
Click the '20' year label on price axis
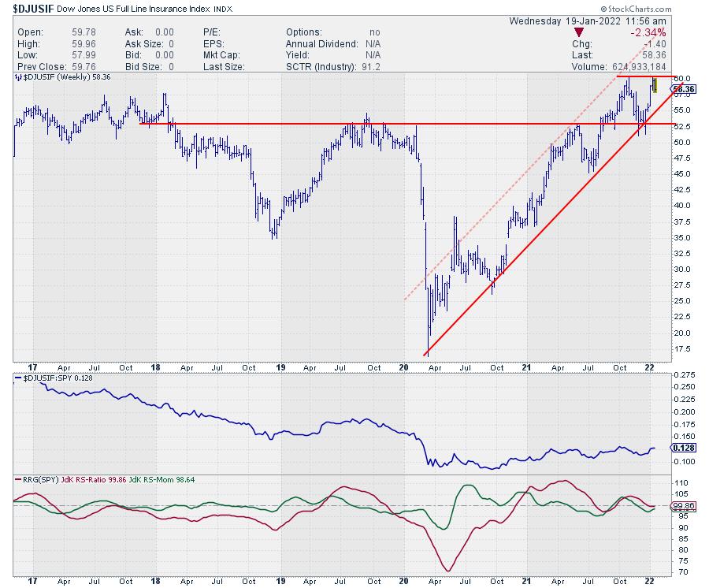click(404, 366)
